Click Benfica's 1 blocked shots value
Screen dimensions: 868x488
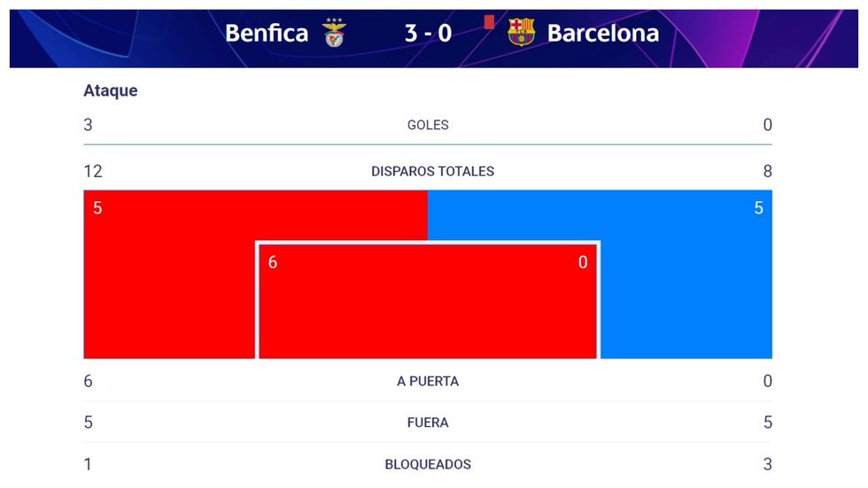(x=88, y=464)
